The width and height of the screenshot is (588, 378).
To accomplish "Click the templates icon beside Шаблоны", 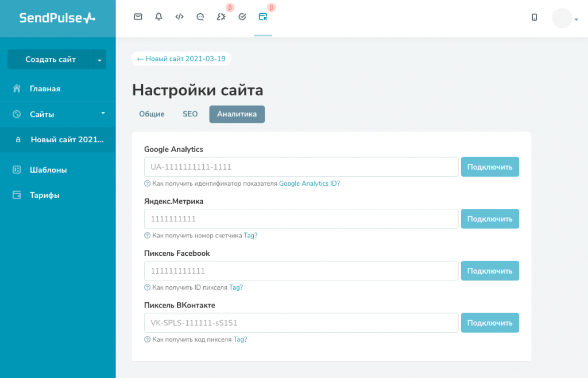I will [17, 170].
